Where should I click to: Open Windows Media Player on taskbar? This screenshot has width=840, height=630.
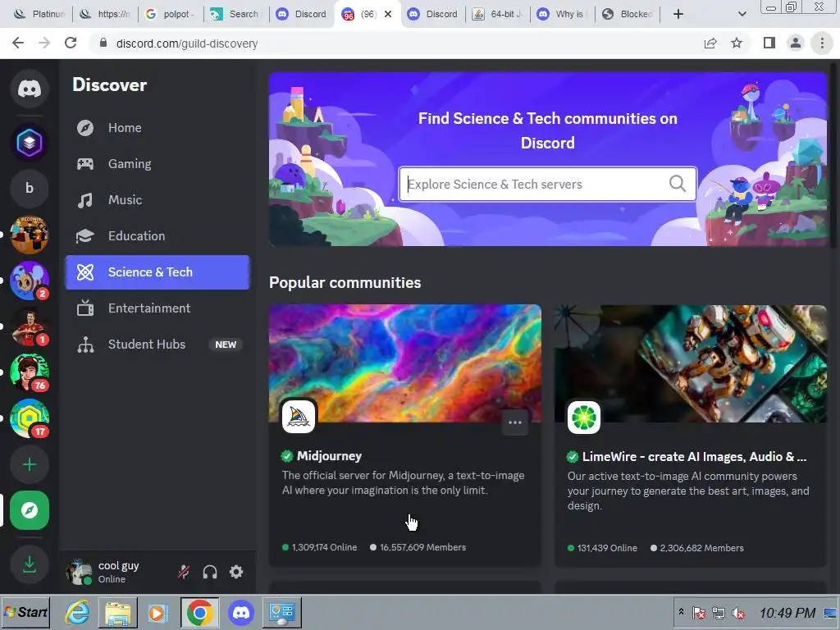click(157, 612)
